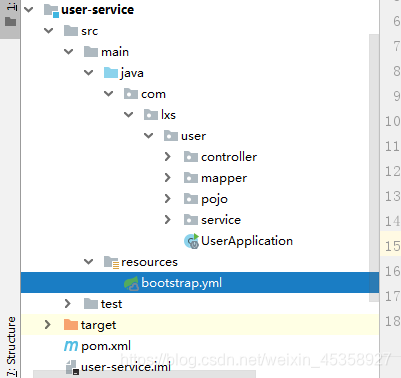Screen dimensions: 401x378
Task: Collapse the user package node
Action: click(149, 136)
